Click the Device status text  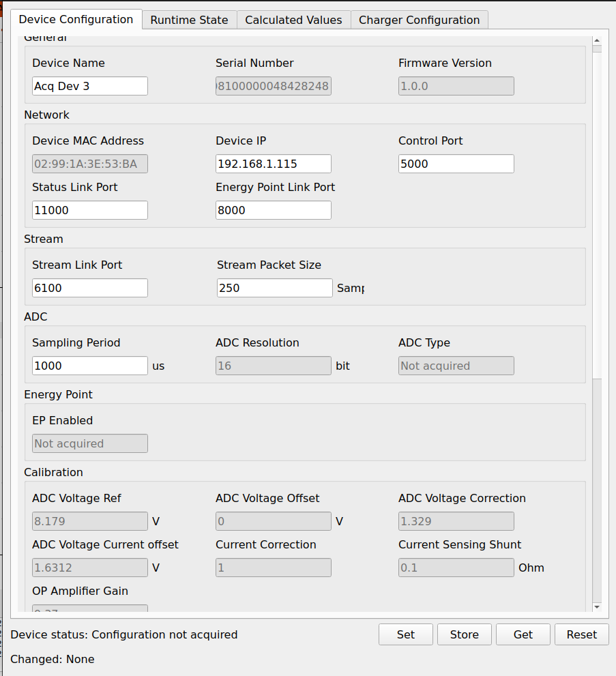[124, 634]
